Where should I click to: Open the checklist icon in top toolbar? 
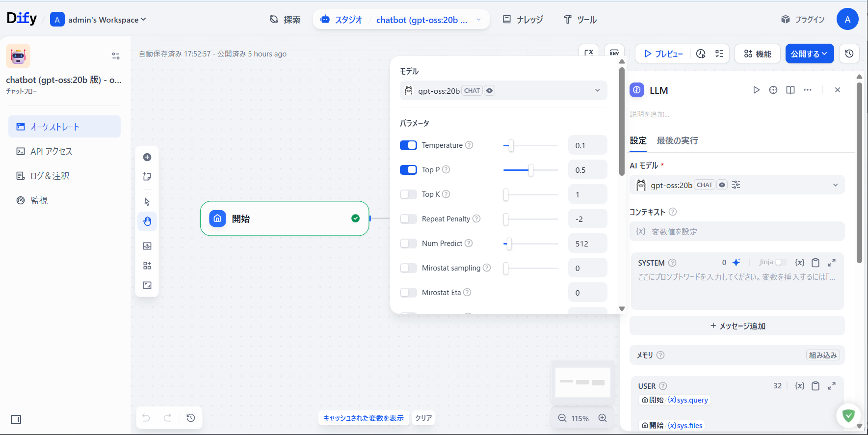point(719,54)
